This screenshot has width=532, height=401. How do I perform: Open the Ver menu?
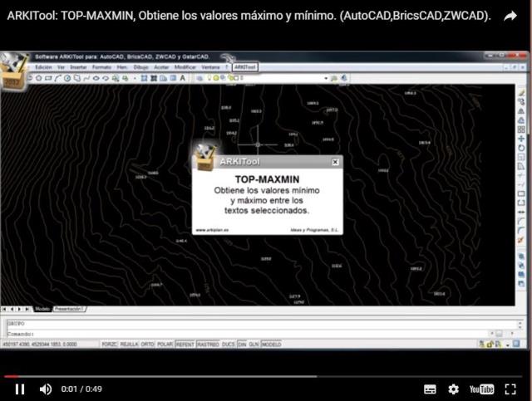coord(61,67)
